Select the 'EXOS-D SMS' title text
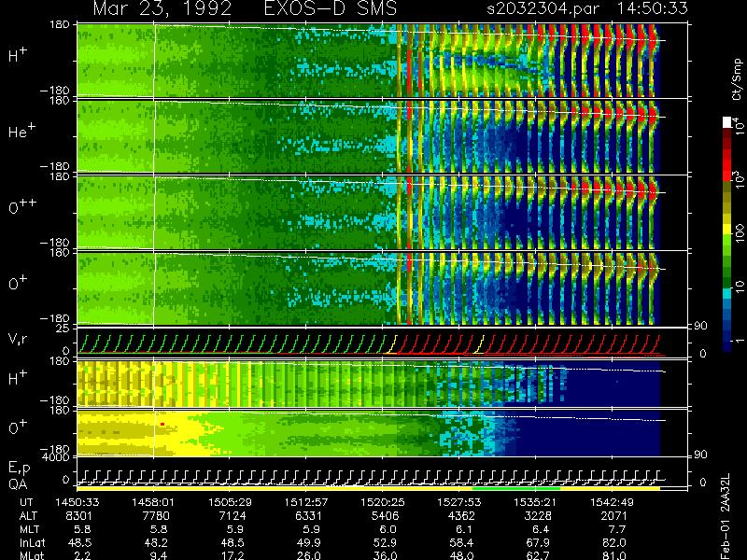The width and height of the screenshot is (747, 560). pyautogui.click(x=330, y=8)
